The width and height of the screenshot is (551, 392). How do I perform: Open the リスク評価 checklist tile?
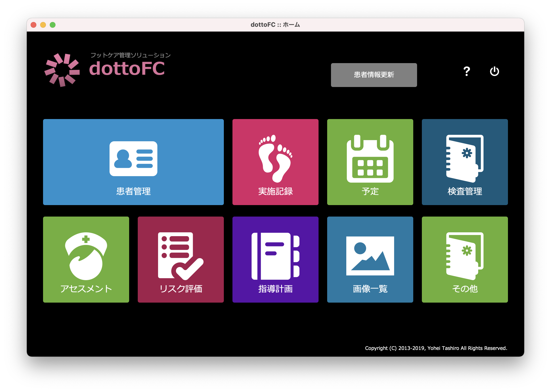(181, 259)
